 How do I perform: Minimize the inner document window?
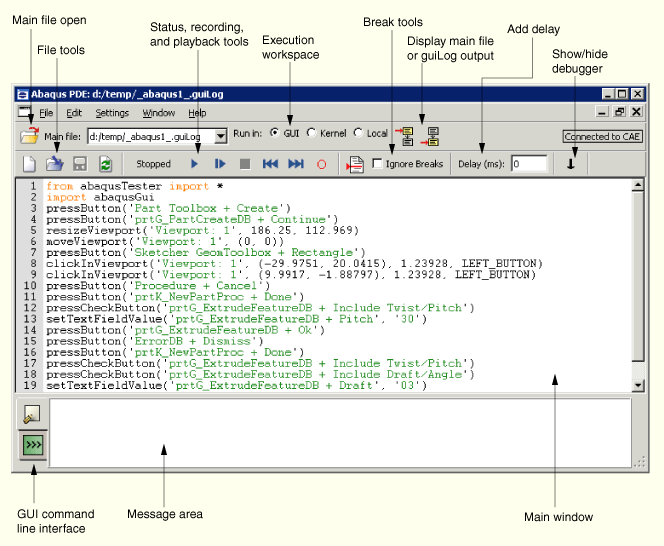602,112
